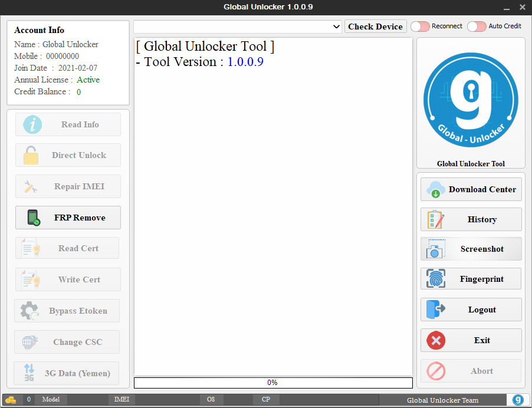Click the Bypass Etoken gear icon

29,311
